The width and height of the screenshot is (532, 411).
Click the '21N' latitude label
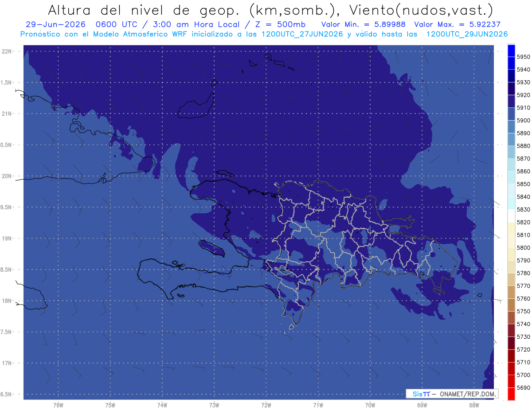click(x=8, y=114)
